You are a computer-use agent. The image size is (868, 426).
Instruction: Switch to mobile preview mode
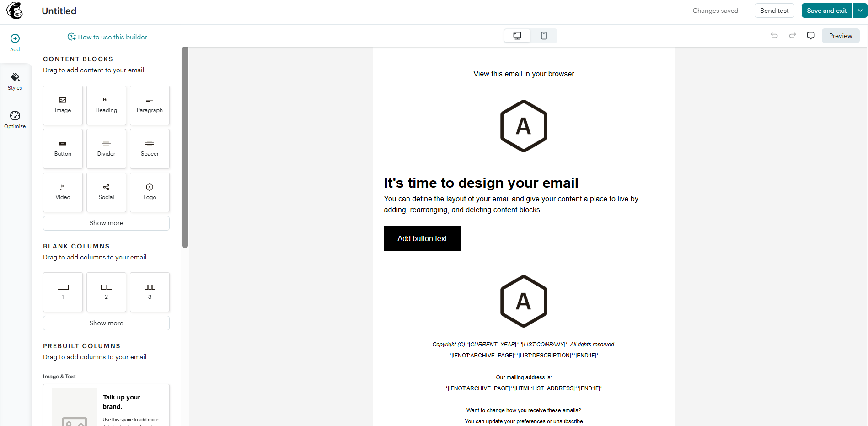pos(543,35)
